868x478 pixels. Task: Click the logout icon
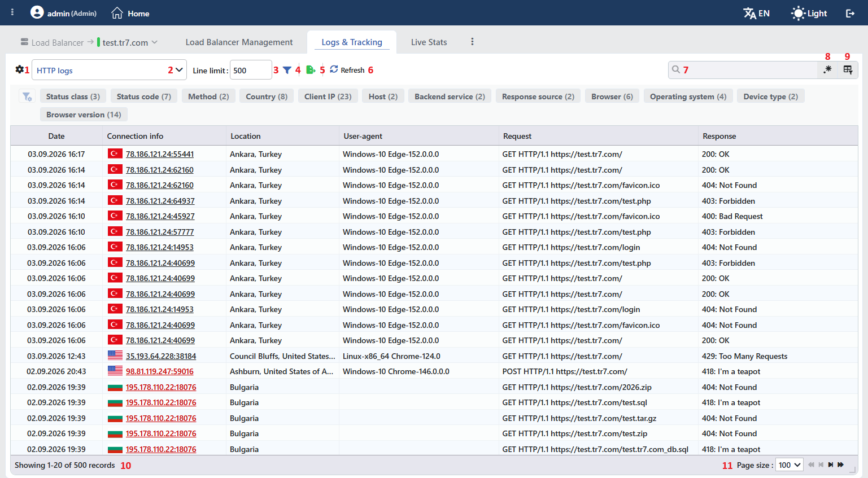click(850, 13)
